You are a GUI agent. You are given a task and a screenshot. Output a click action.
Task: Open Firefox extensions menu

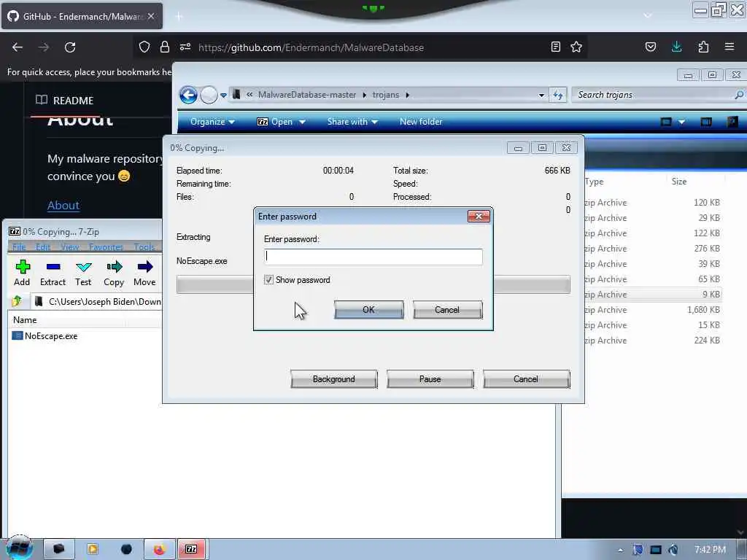[703, 47]
